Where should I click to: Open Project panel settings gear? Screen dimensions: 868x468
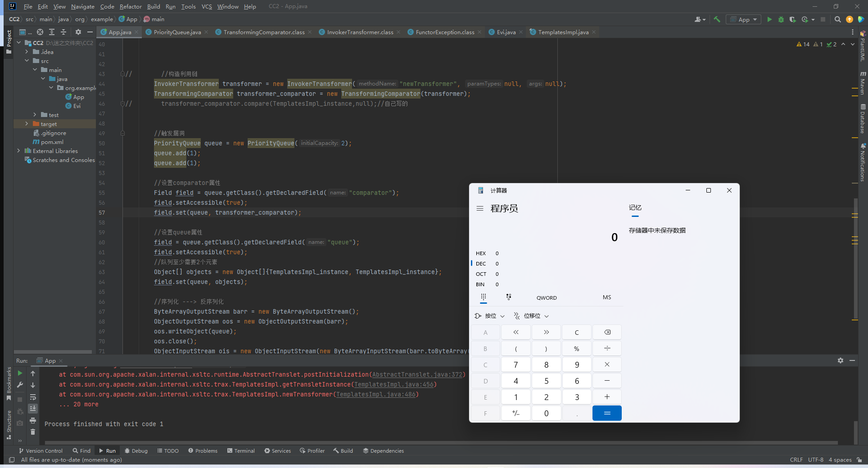click(78, 32)
